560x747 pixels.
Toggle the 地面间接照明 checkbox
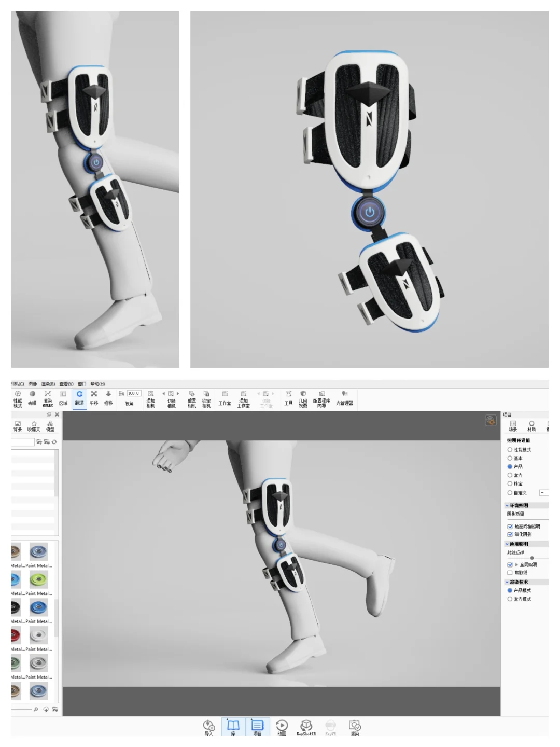tap(510, 527)
